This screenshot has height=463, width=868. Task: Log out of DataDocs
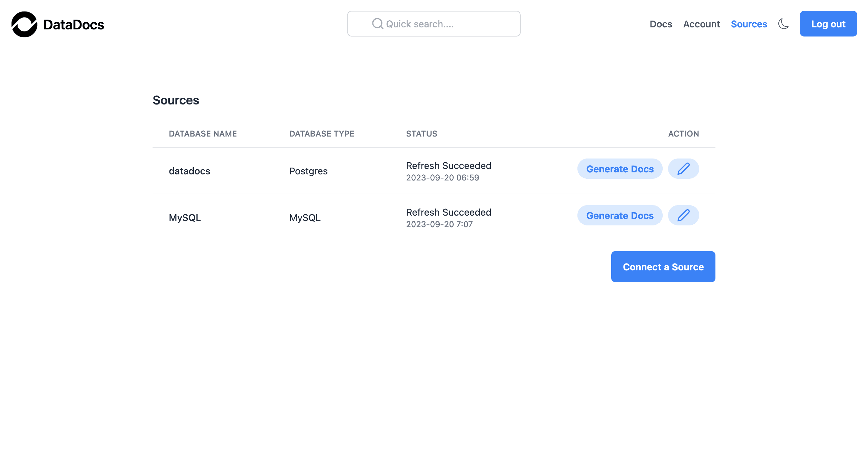pyautogui.click(x=828, y=24)
